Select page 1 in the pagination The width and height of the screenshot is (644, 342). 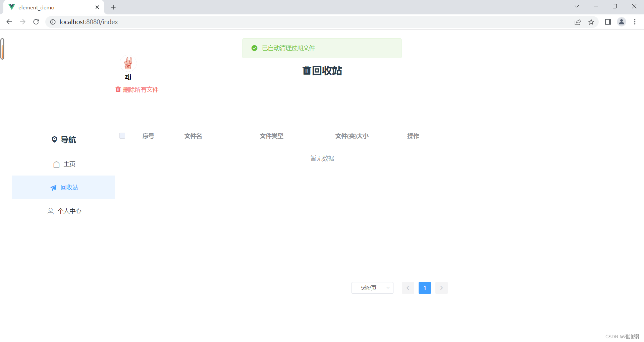425,288
